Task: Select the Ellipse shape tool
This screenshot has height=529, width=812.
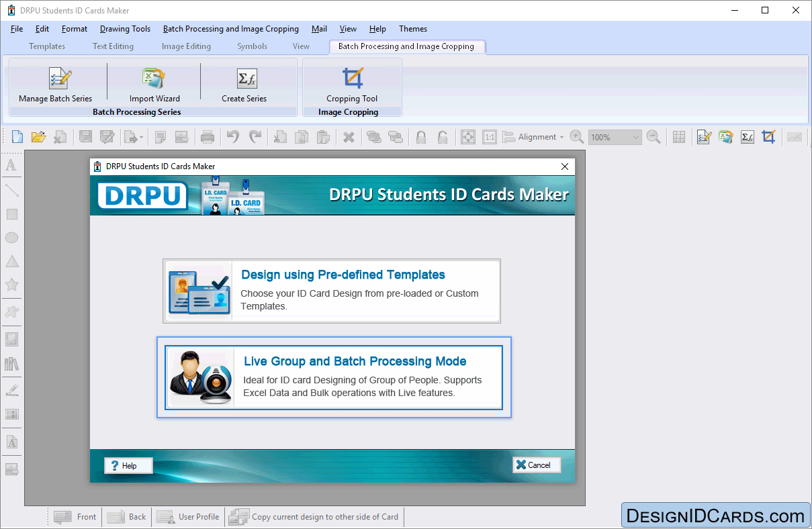Action: [11, 238]
